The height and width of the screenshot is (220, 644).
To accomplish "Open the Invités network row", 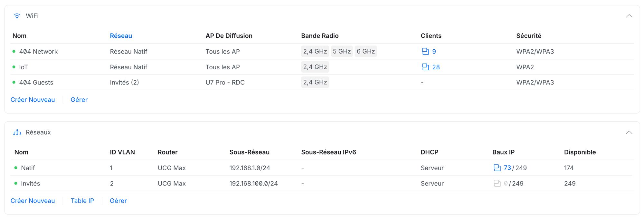I will point(31,184).
